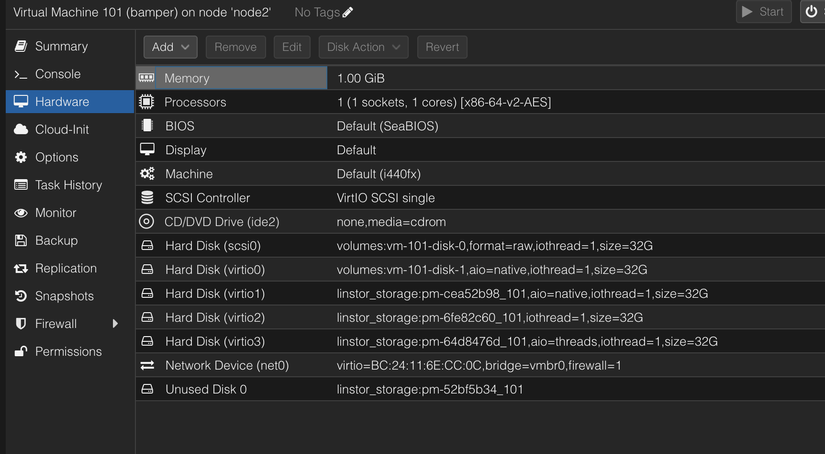
Task: Click the virtio0 hard disk drive icon
Action: point(147,269)
